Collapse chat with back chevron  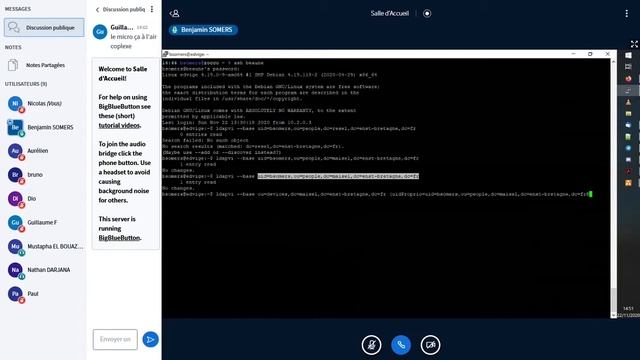97,9
